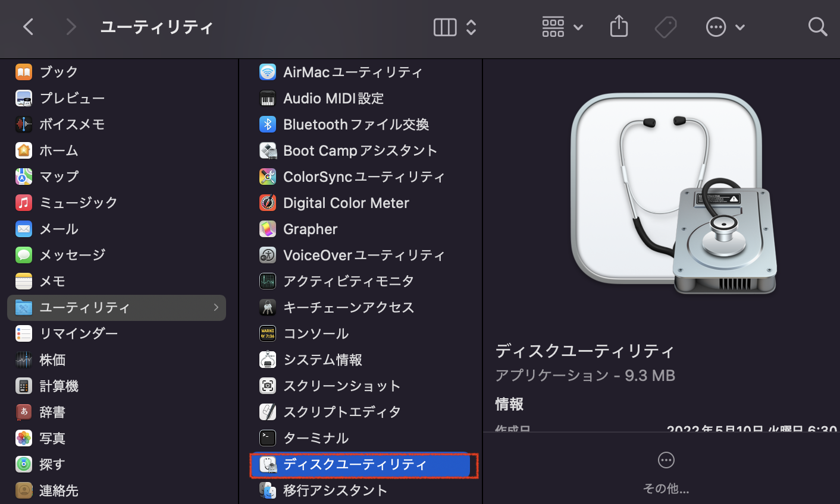
Task: Select the スクリプトエディタ icon
Action: (x=268, y=412)
